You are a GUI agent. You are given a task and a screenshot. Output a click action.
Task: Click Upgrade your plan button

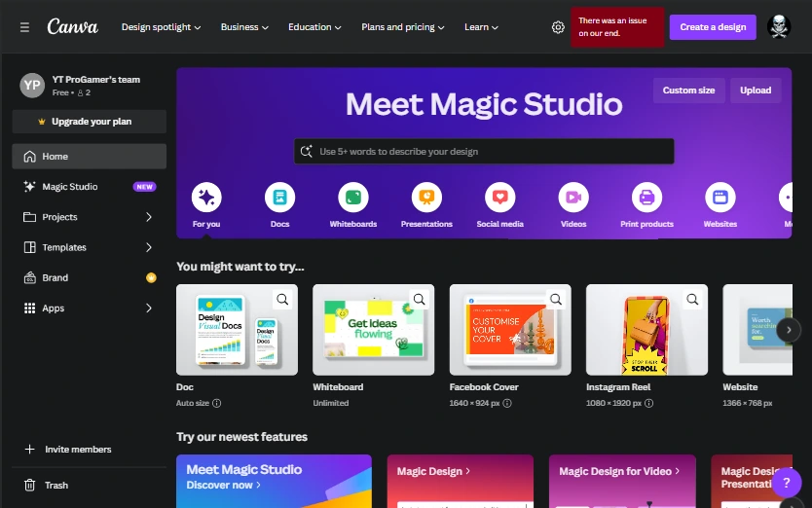tap(89, 122)
